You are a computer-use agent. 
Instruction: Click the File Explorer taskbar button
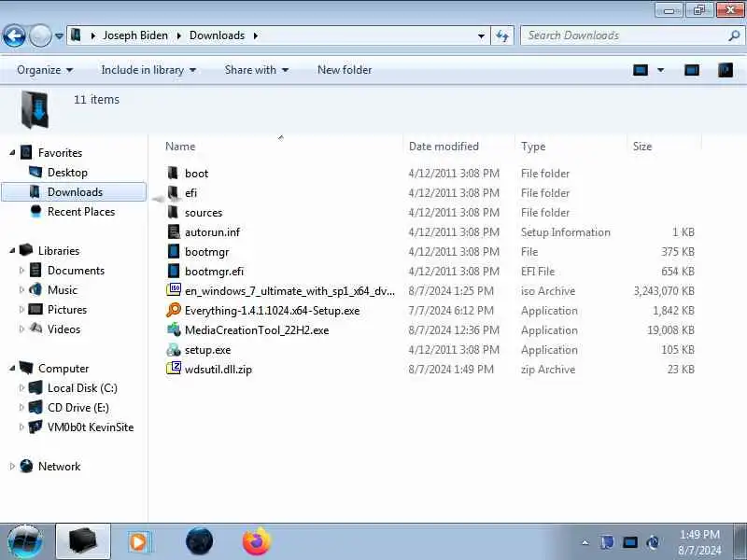coord(83,541)
